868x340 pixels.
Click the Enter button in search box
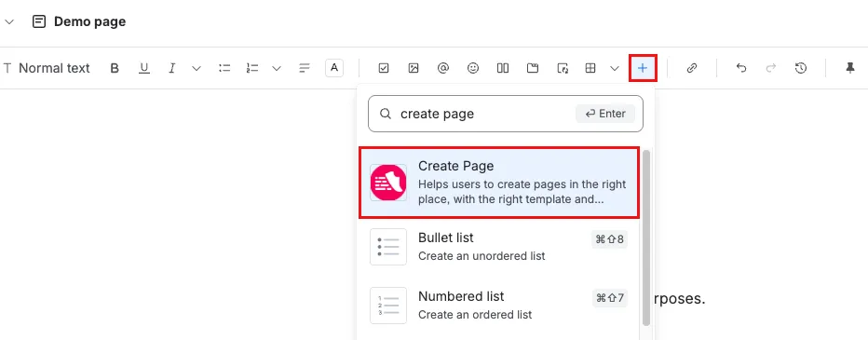tap(605, 114)
